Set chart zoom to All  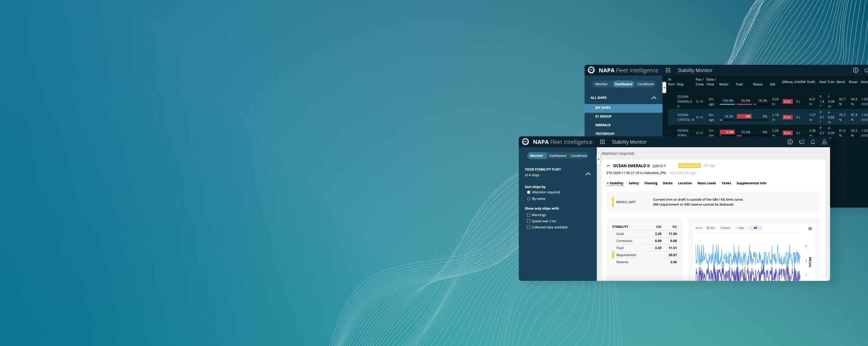click(755, 228)
